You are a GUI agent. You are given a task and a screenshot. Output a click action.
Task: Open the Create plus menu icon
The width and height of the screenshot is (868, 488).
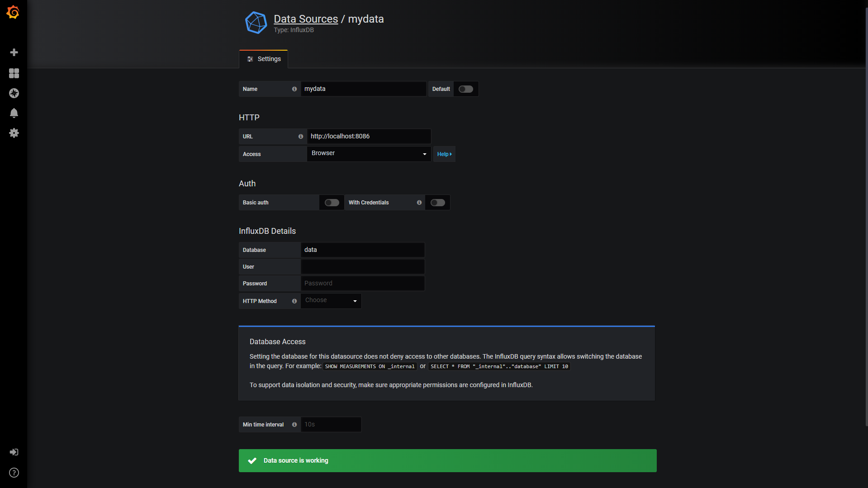[x=14, y=52]
